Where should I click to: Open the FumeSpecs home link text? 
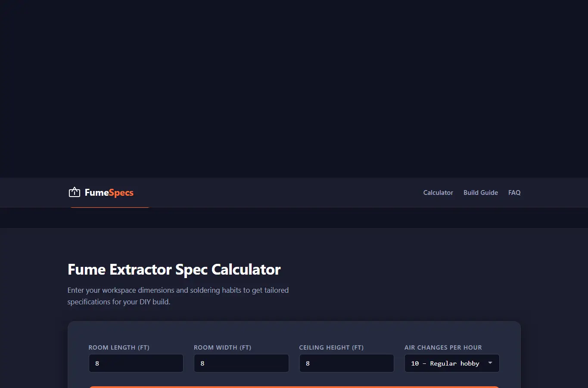[109, 193]
